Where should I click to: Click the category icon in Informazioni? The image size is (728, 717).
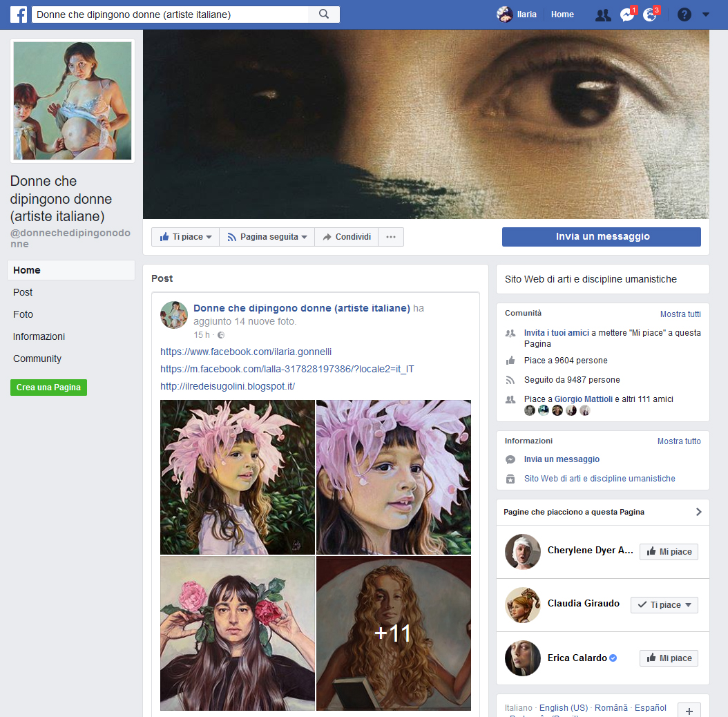510,479
